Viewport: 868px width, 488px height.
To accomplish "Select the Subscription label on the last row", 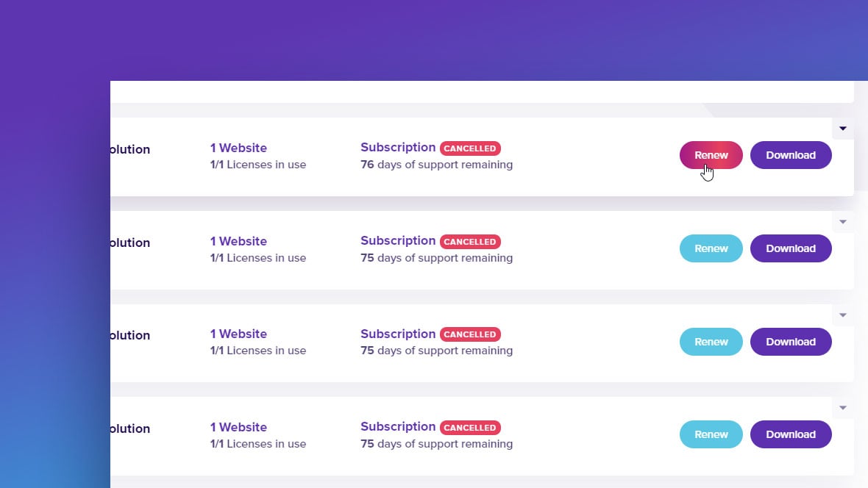I will [x=398, y=426].
